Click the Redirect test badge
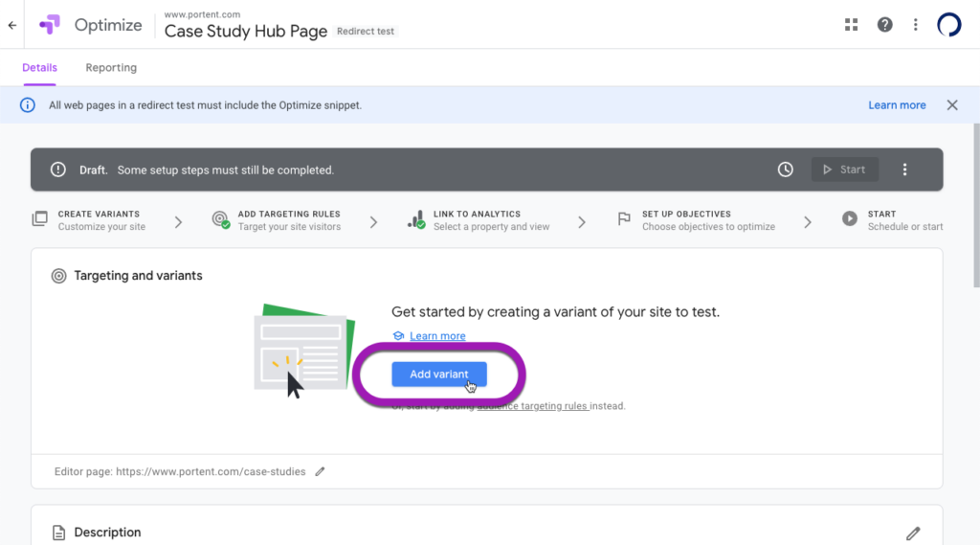 coord(366,32)
